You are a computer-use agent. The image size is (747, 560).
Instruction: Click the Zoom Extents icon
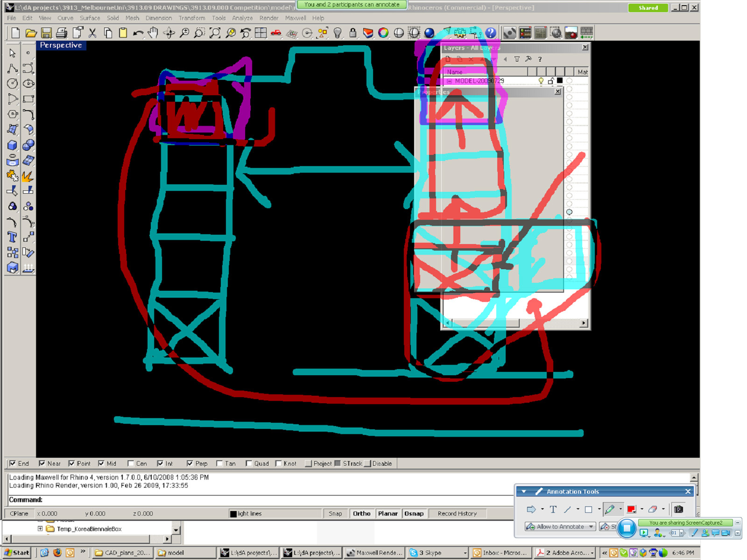click(x=215, y=33)
